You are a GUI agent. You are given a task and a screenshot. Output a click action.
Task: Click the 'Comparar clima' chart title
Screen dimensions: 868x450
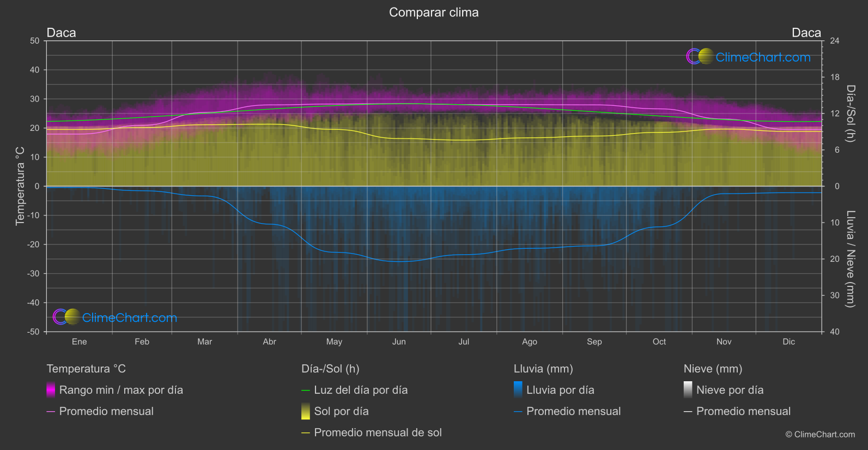tap(434, 13)
